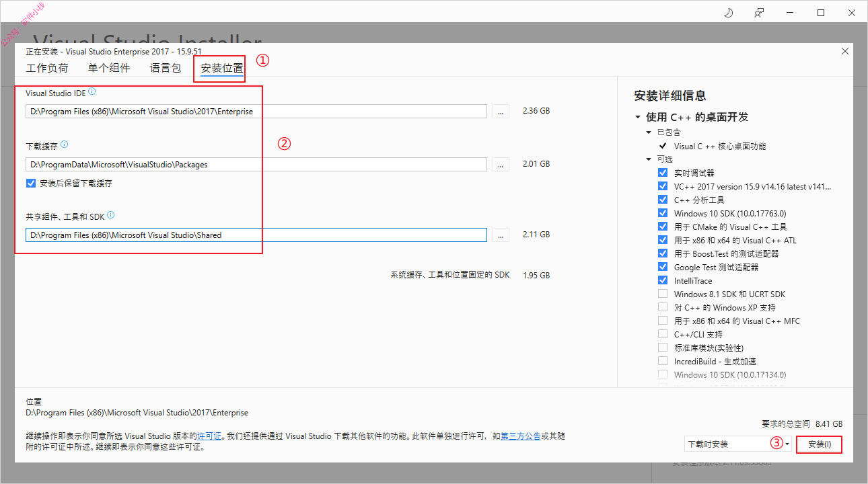Enable IncrediBuild - 生成加速
868x484 pixels.
(x=663, y=361)
